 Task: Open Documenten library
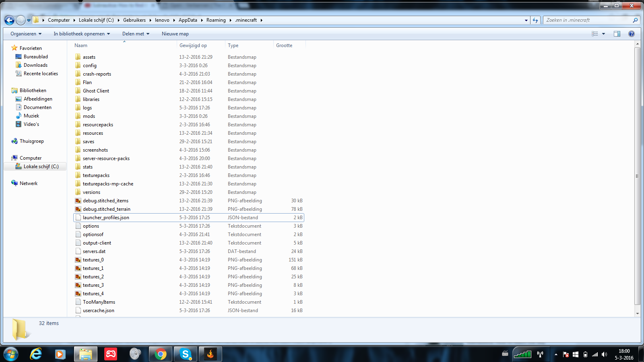(37, 107)
